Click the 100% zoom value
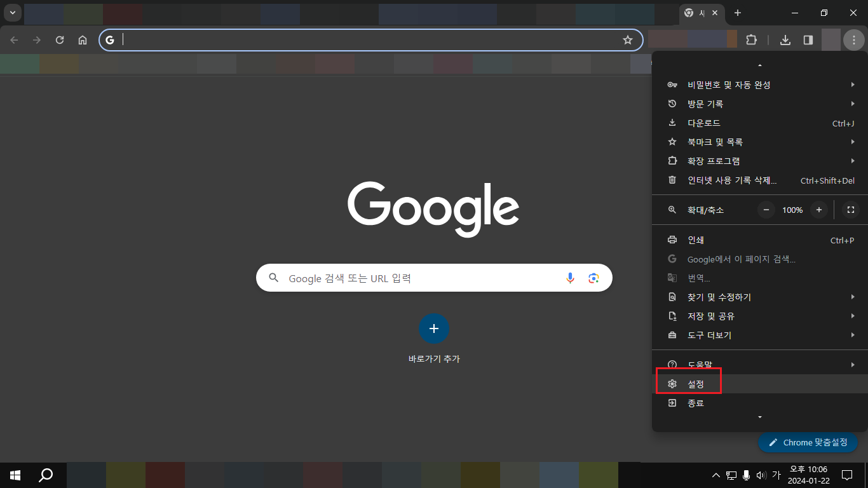The height and width of the screenshot is (488, 868). tap(792, 210)
